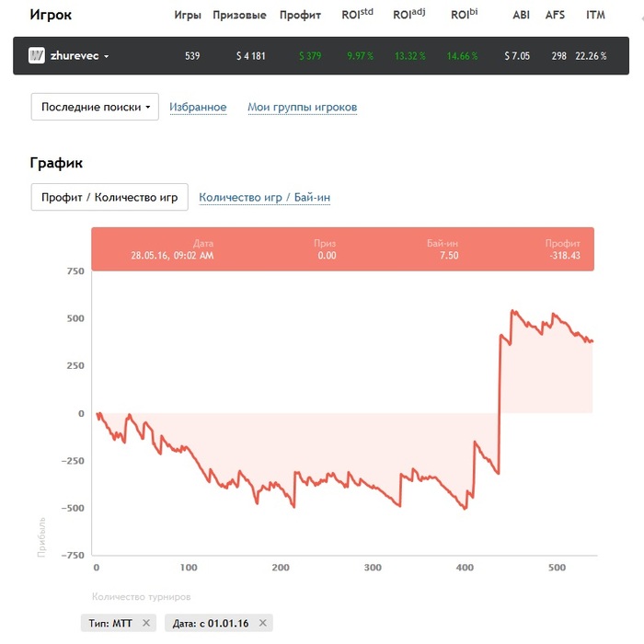The height and width of the screenshot is (644, 644).
Task: Expand the Последние поиски dropdown
Action: coord(95,107)
